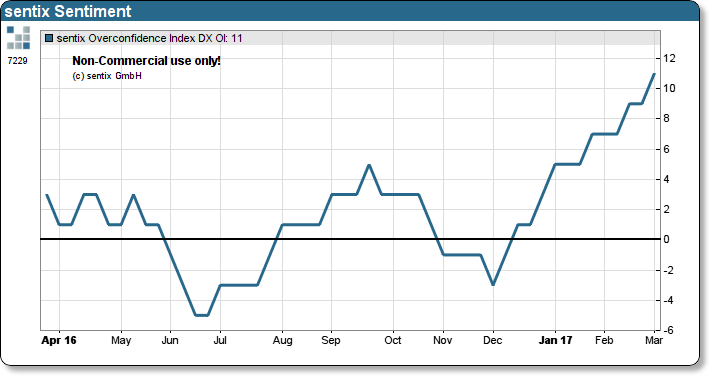710x376 pixels.
Task: Click the legend color swatch for Overconfidence Index
Action: 49,39
